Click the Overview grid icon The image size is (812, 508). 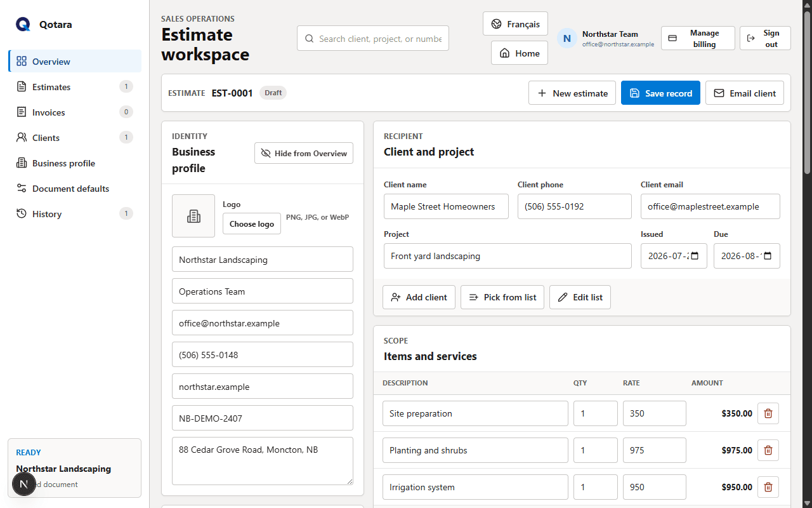pyautogui.click(x=22, y=61)
